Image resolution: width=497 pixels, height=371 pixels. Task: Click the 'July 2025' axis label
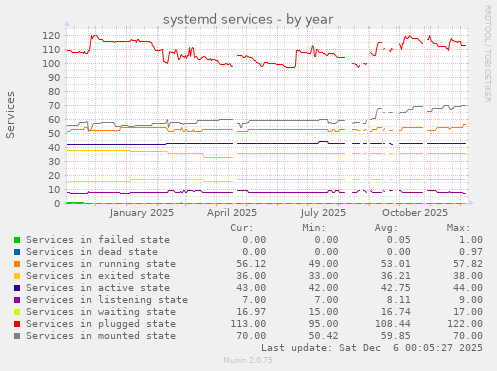323,213
